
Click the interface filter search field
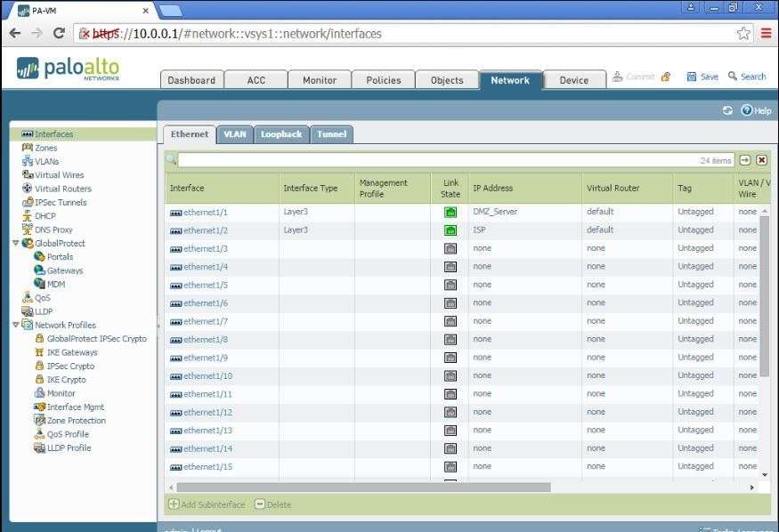(436, 160)
